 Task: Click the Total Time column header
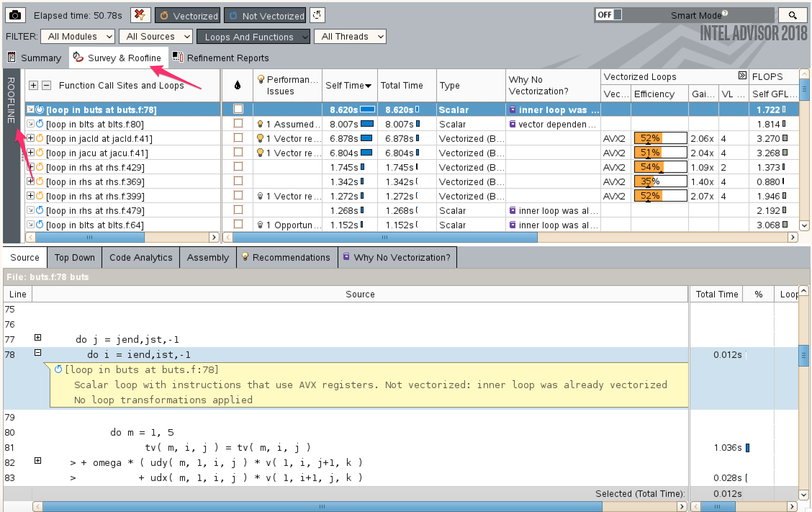[x=407, y=85]
